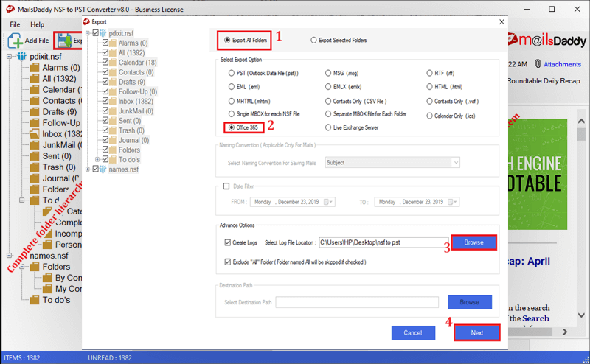This screenshot has height=364, width=590.
Task: Open the File menu
Action: [15, 24]
